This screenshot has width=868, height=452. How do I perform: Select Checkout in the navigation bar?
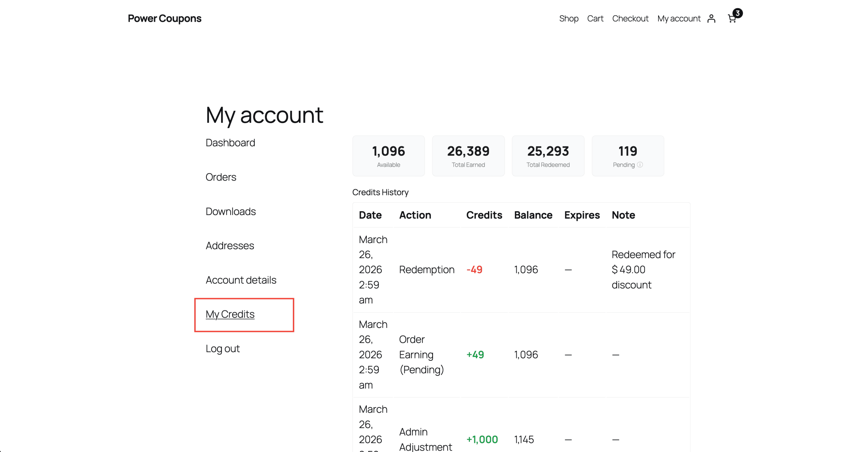pos(630,19)
